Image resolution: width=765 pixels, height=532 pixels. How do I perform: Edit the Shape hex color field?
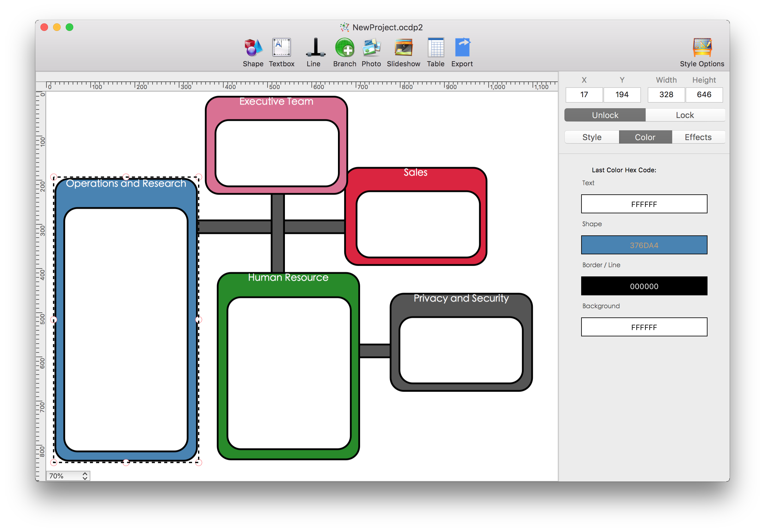644,245
